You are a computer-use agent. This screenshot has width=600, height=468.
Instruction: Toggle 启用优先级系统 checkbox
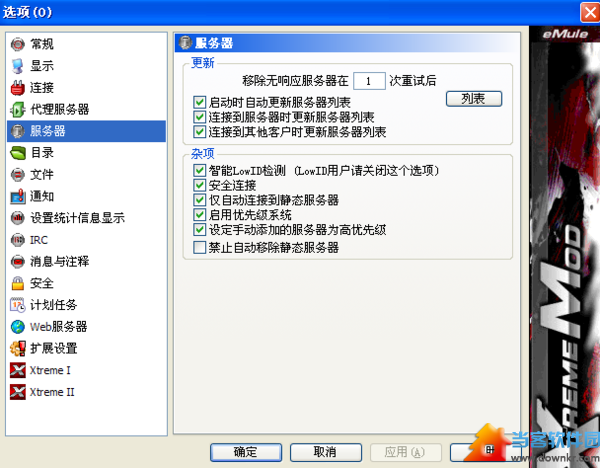tap(199, 215)
